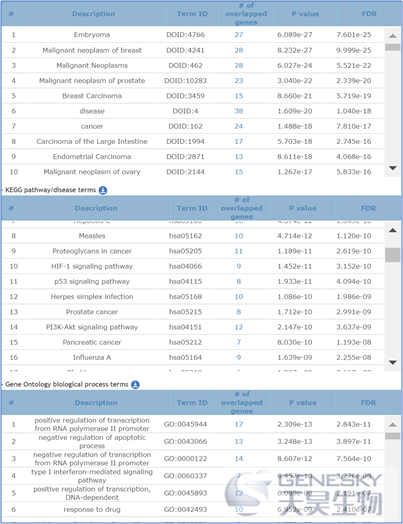Sort Gene Ontology table by FDR header

point(369,403)
